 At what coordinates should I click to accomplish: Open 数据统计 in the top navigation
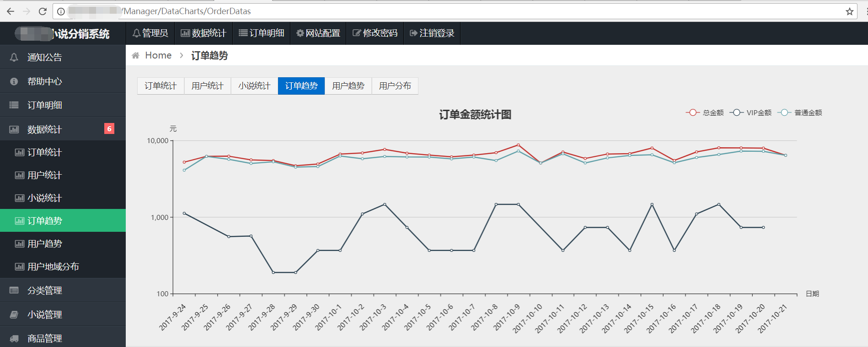[204, 33]
